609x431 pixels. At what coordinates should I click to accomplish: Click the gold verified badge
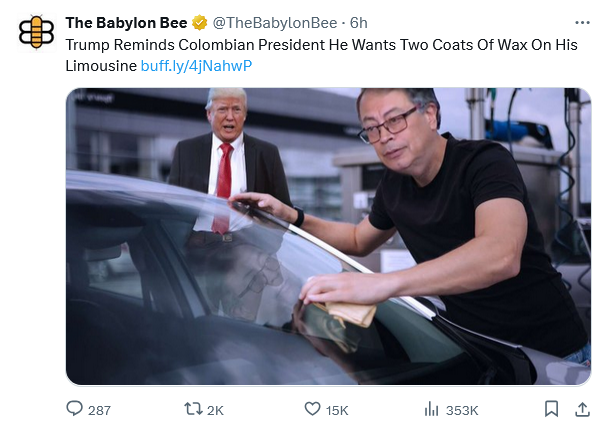(200, 23)
